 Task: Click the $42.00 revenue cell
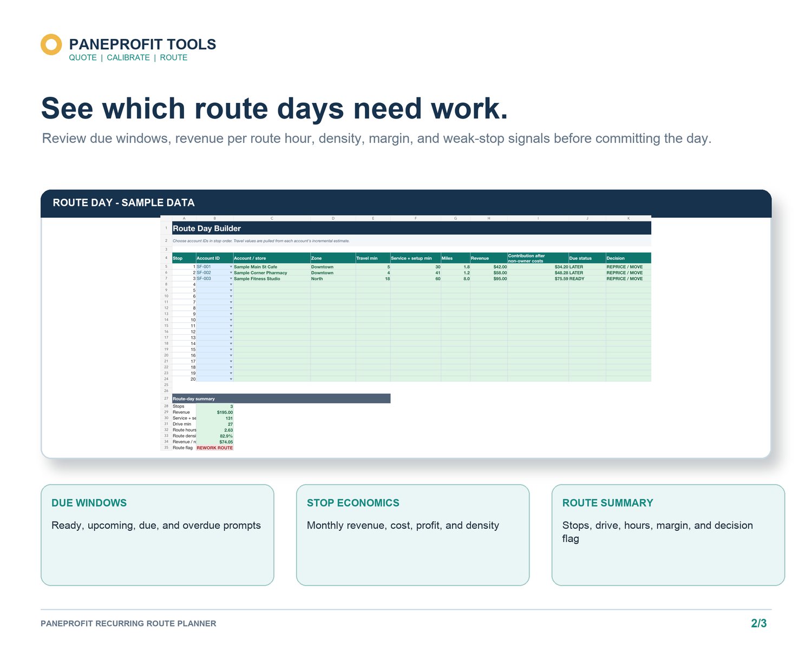pyautogui.click(x=488, y=266)
